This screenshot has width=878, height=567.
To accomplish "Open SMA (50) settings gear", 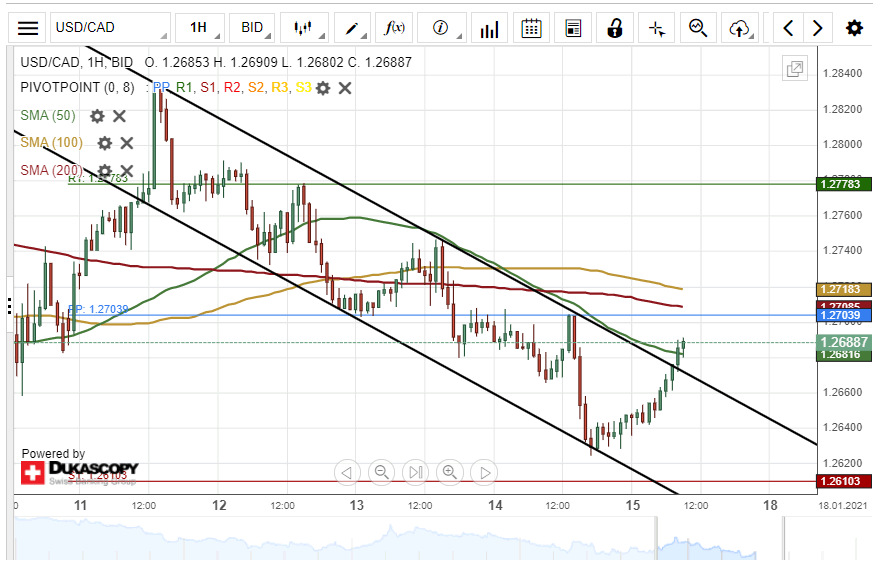I will click(x=97, y=116).
